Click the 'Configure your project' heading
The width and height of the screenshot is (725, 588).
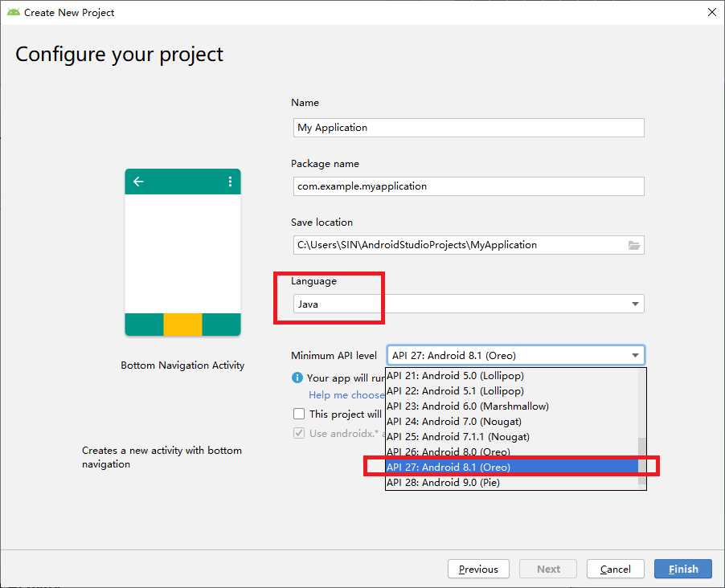119,55
